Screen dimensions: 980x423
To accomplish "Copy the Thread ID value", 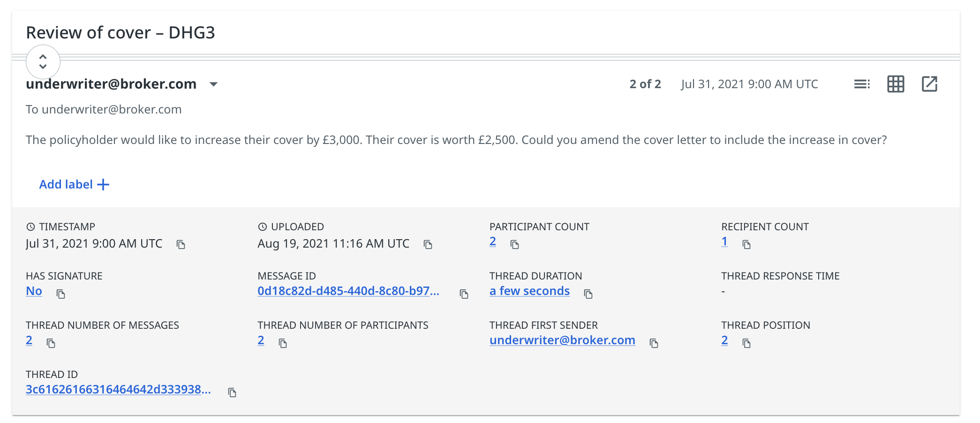I will pyautogui.click(x=232, y=393).
